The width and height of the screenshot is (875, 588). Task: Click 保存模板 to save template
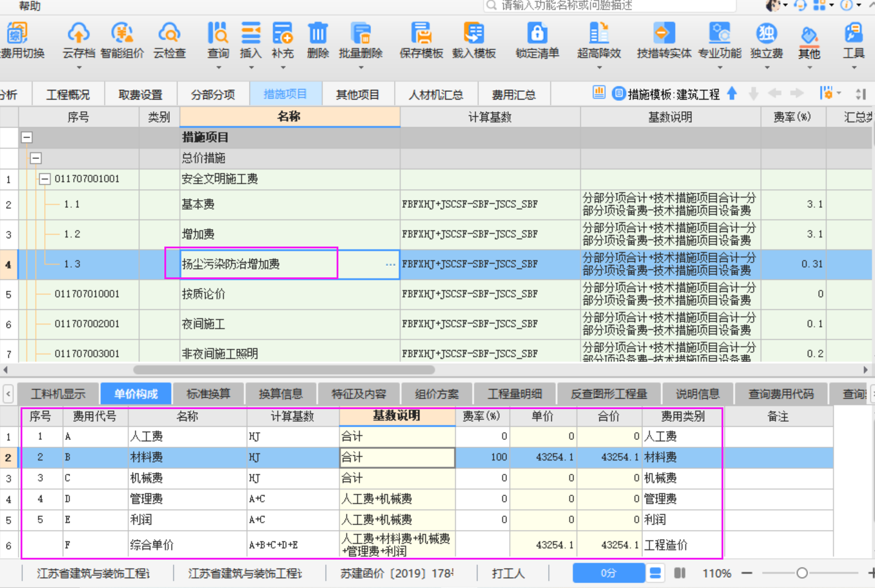421,40
